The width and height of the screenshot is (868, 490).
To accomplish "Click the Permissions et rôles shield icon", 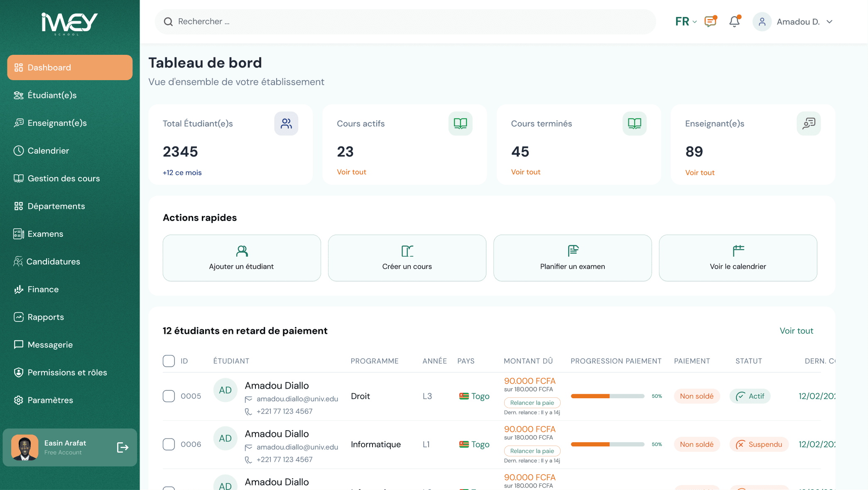I will click(19, 372).
